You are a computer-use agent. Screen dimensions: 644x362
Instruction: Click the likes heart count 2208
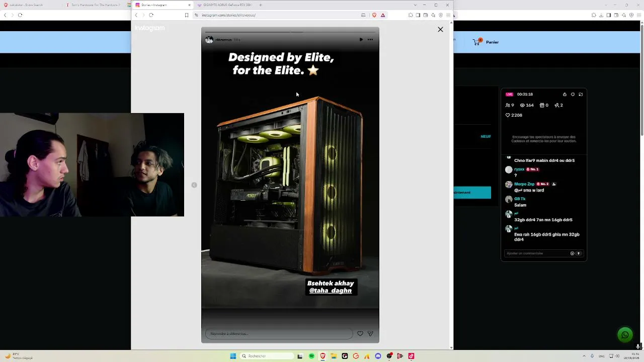514,115
